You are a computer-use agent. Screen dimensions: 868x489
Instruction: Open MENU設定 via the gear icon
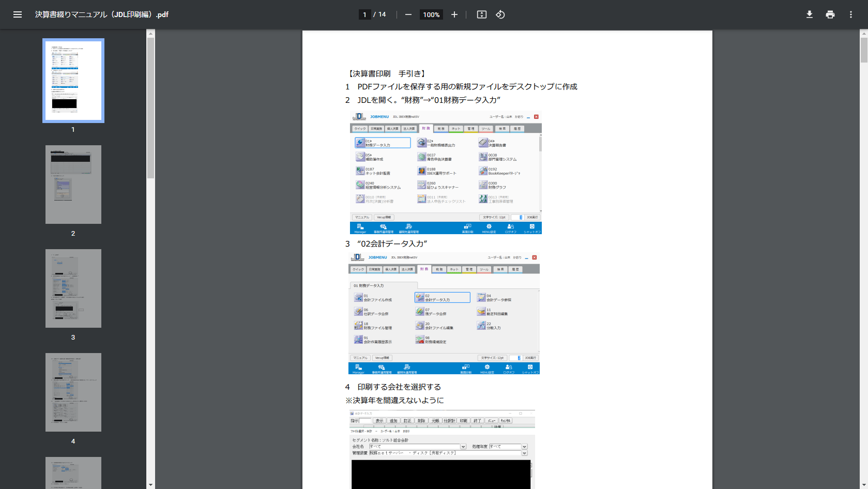point(489,227)
